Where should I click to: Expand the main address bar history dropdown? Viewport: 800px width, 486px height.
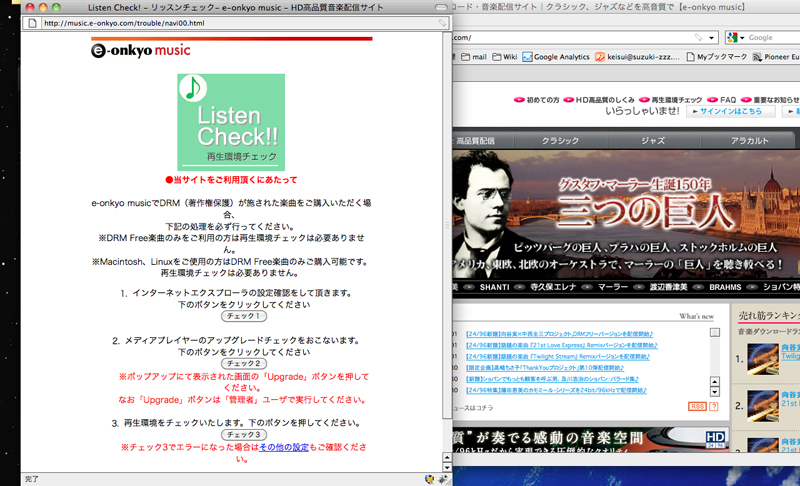pos(713,37)
